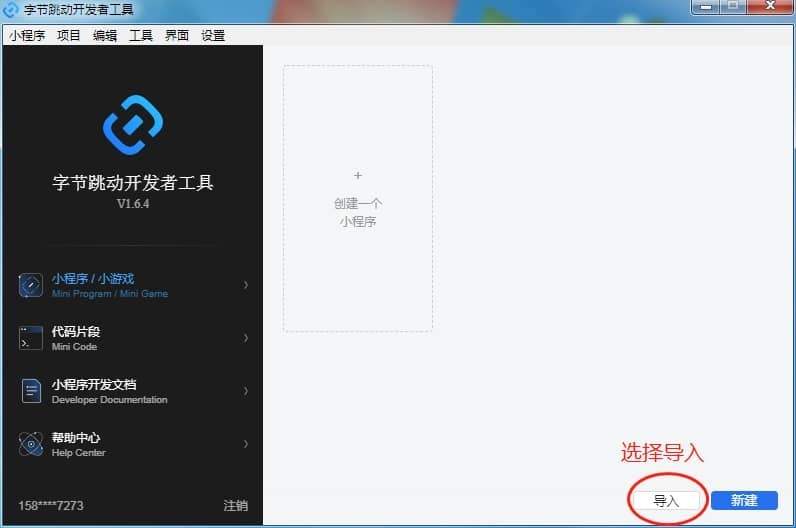Expand the 小程序 / 小游戏 chevron
The height and width of the screenshot is (528, 796).
click(246, 285)
